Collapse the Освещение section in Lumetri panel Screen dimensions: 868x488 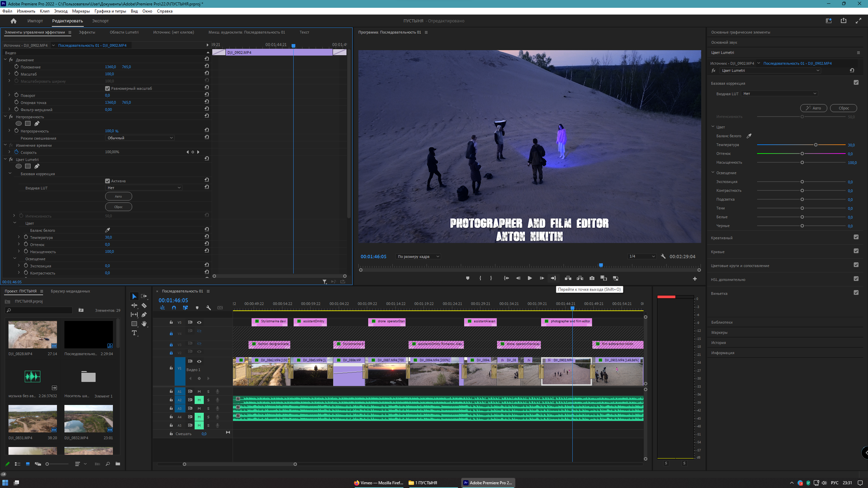coord(713,172)
